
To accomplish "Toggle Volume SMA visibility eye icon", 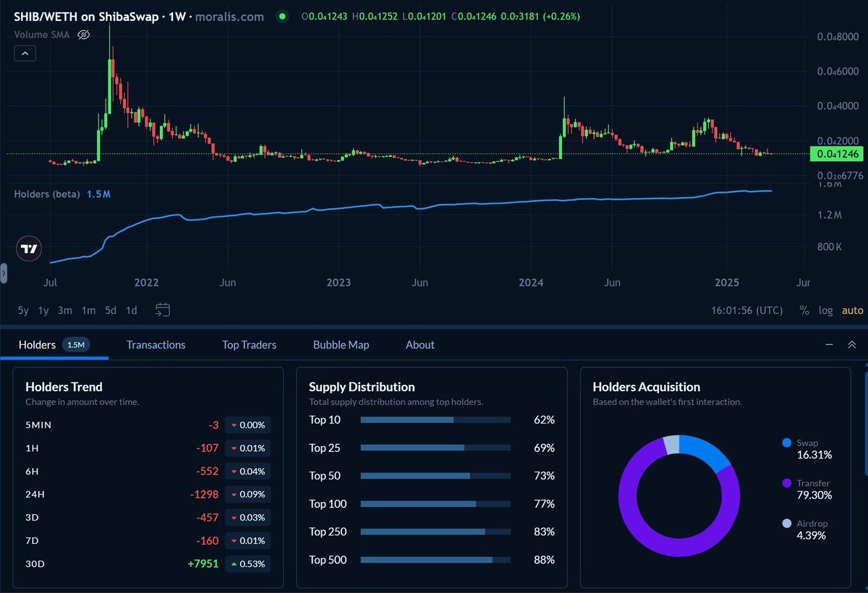I will (x=83, y=34).
